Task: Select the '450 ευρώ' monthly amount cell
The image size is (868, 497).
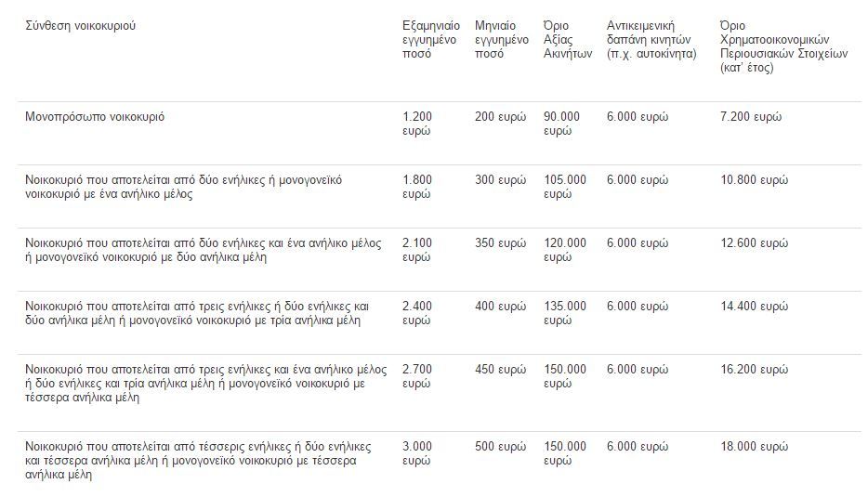Action: pos(500,369)
